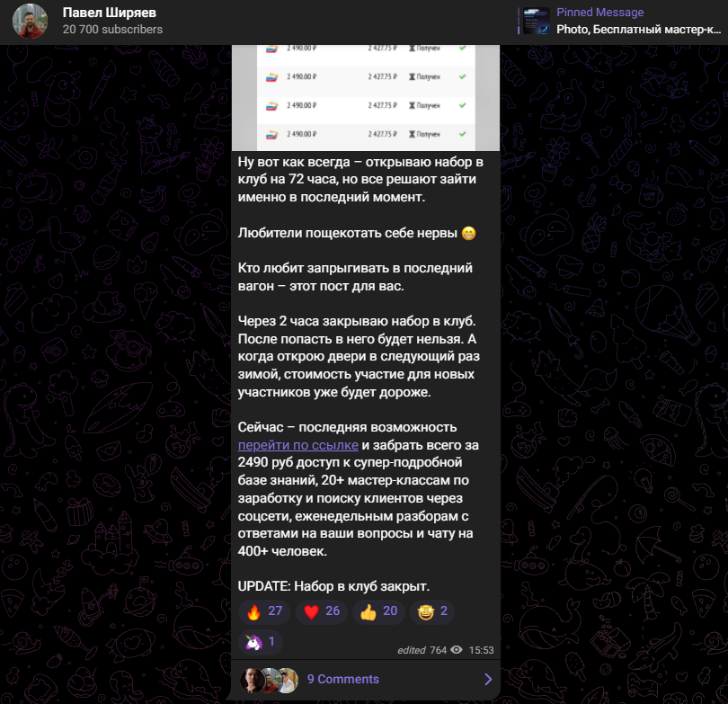The width and height of the screenshot is (728, 704).
Task: Toggle the star-struck reaction with 2
Action: tap(432, 611)
